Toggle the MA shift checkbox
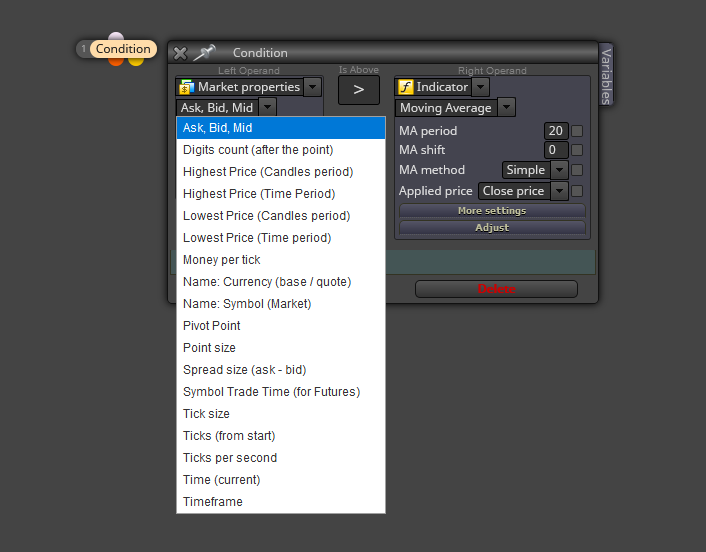 [x=577, y=150]
